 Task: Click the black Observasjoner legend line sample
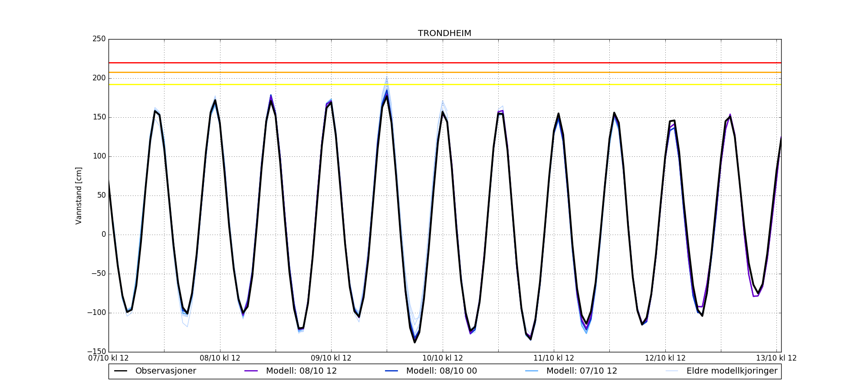tap(121, 371)
